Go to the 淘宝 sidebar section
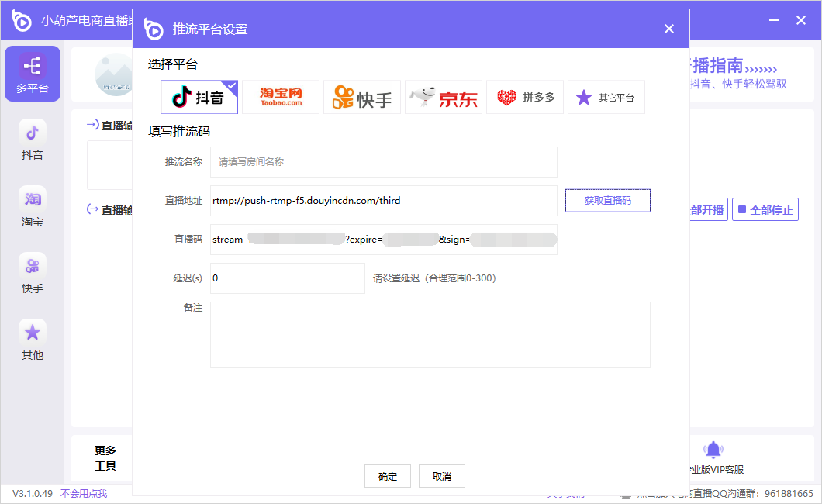This screenshot has height=504, width=822. [x=33, y=207]
